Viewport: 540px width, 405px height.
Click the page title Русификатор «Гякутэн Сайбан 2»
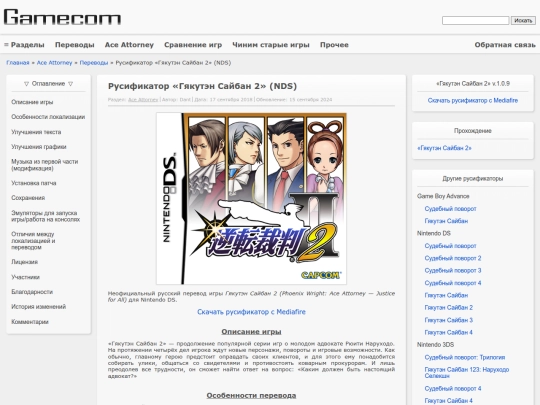tap(202, 86)
